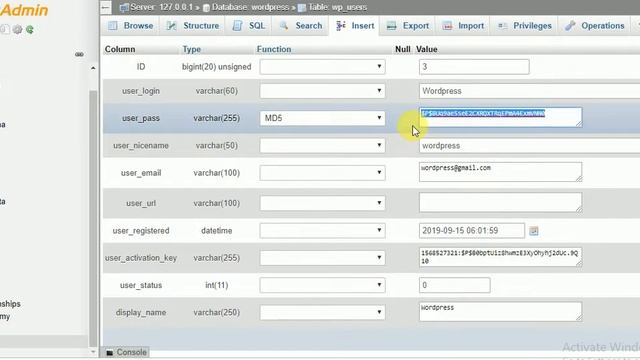Open the Import tab
The width and height of the screenshot is (640, 360).
click(x=463, y=26)
